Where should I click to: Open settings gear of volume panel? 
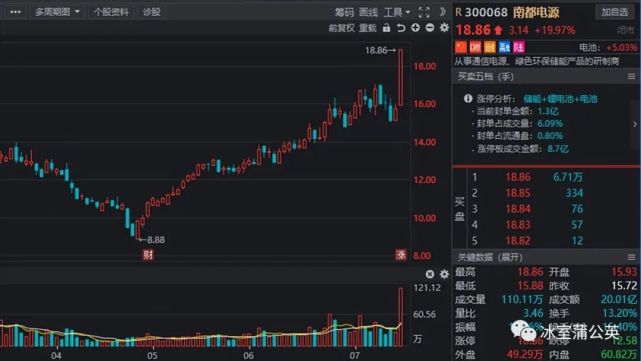point(444,274)
